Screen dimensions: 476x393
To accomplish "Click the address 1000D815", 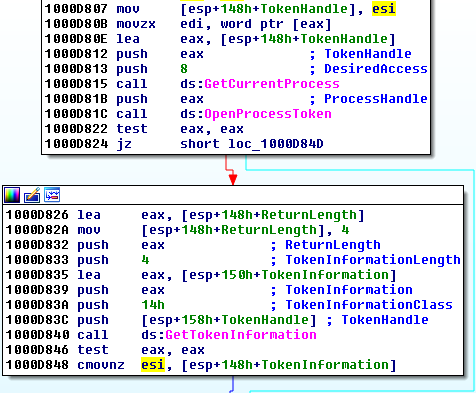I will tap(76, 84).
